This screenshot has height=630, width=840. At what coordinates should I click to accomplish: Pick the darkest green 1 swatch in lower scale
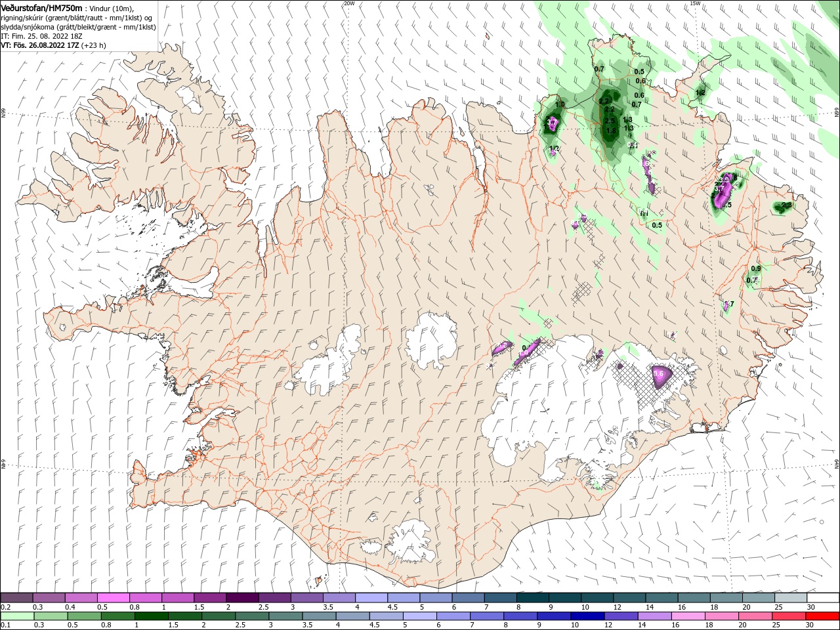click(x=151, y=616)
